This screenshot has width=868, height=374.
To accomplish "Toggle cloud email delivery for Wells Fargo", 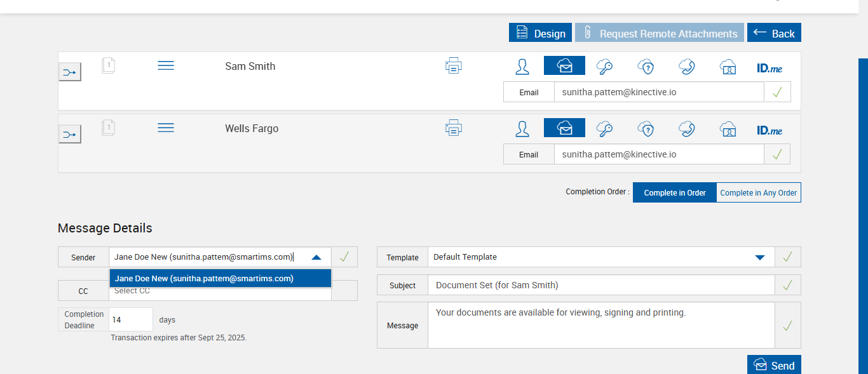I will pos(564,128).
